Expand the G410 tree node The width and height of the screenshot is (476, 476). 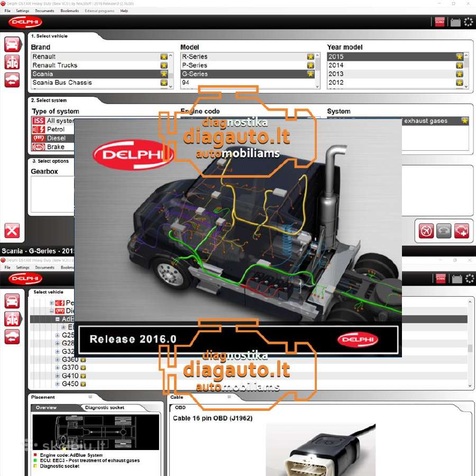point(57,376)
